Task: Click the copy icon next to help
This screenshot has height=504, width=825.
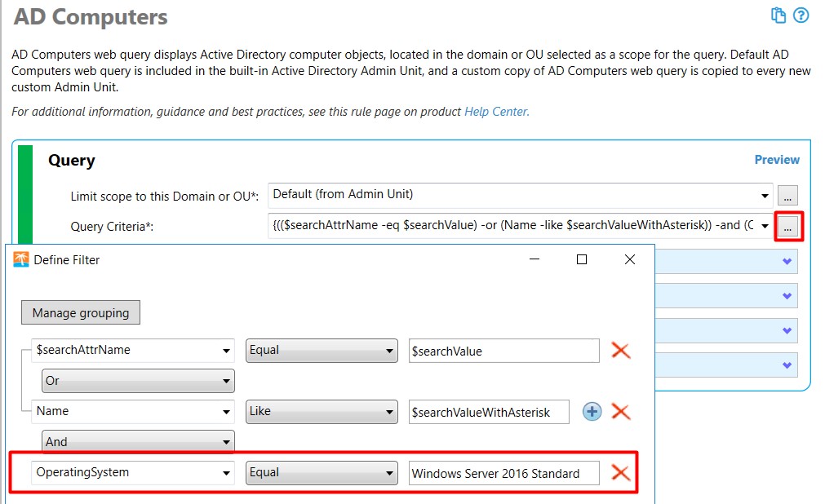Action: 778,15
